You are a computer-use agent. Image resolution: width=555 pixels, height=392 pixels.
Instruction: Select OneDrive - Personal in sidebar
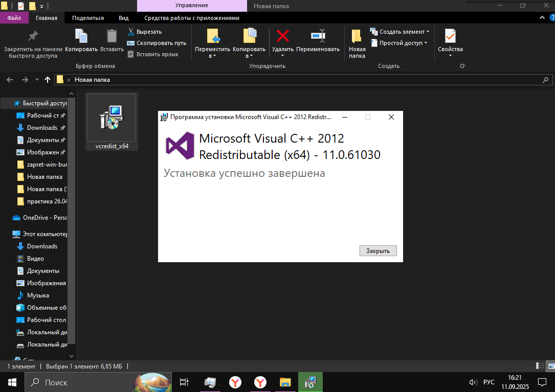tap(40, 218)
